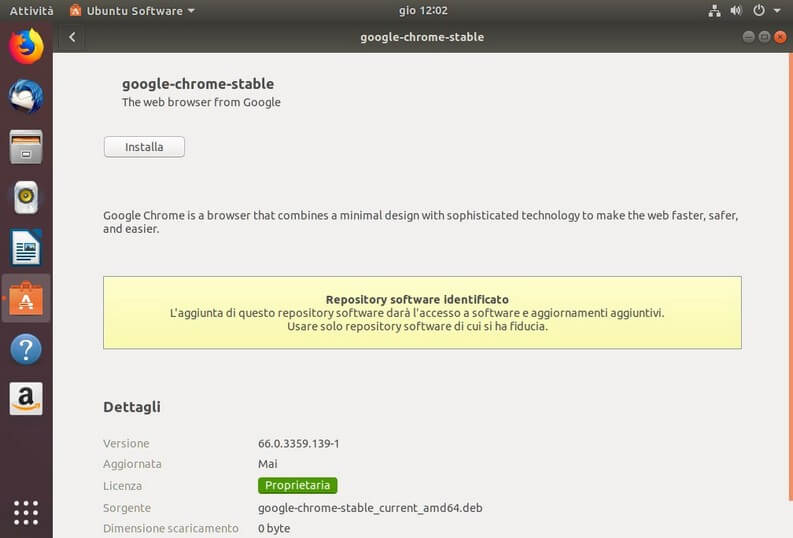Click the Google Chrome description paragraph

pyautogui.click(x=421, y=222)
